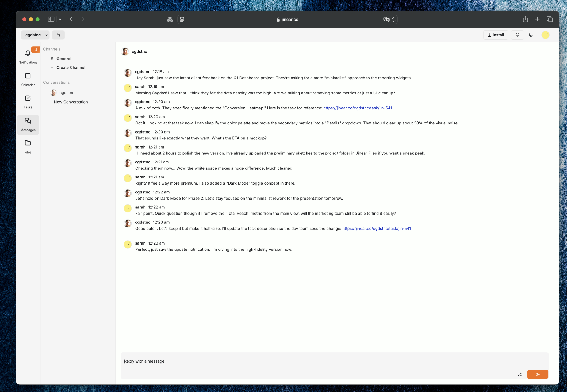This screenshot has height=392, width=567.
Task: Open the Messages section
Action: coord(28,124)
